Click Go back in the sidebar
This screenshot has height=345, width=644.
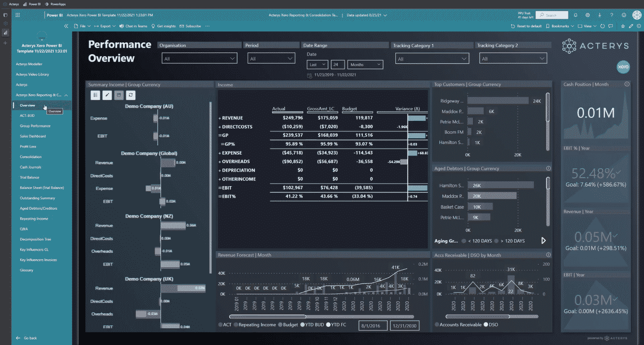click(26, 338)
